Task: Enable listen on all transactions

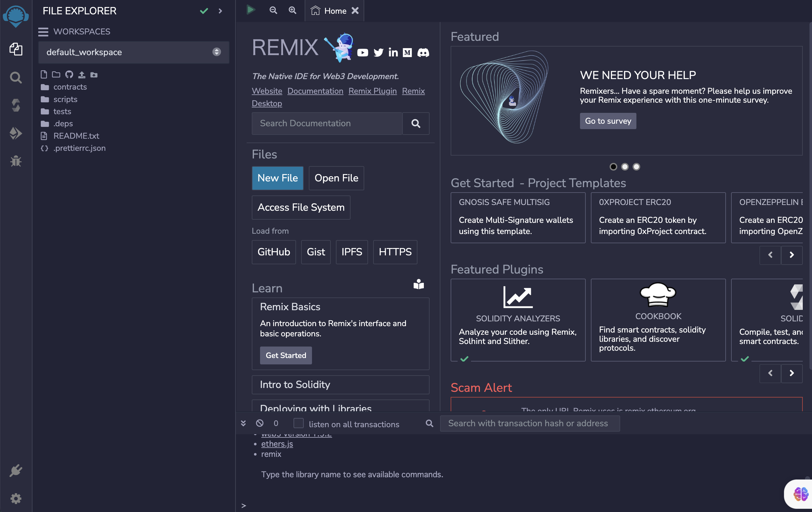Action: (299, 423)
